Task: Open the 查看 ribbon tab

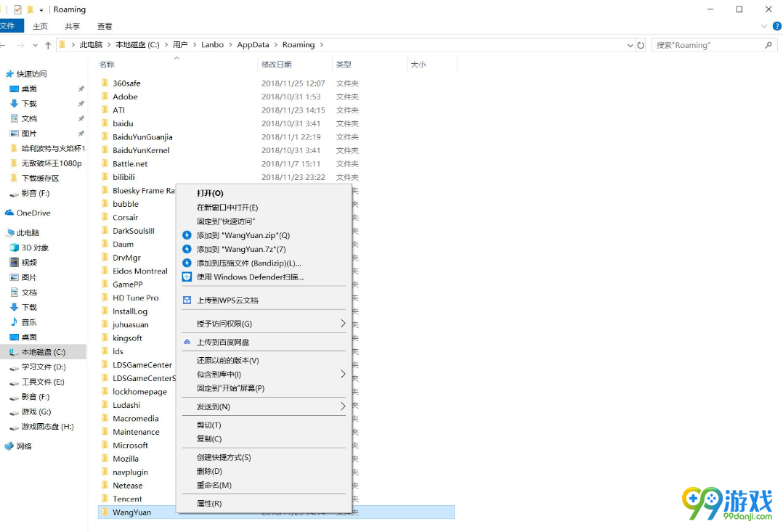Action: [x=105, y=26]
